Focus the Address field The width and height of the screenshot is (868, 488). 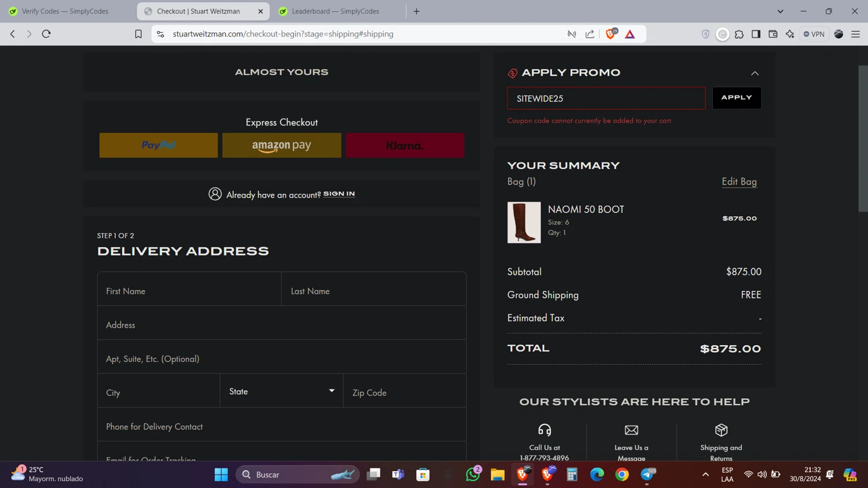coord(282,323)
